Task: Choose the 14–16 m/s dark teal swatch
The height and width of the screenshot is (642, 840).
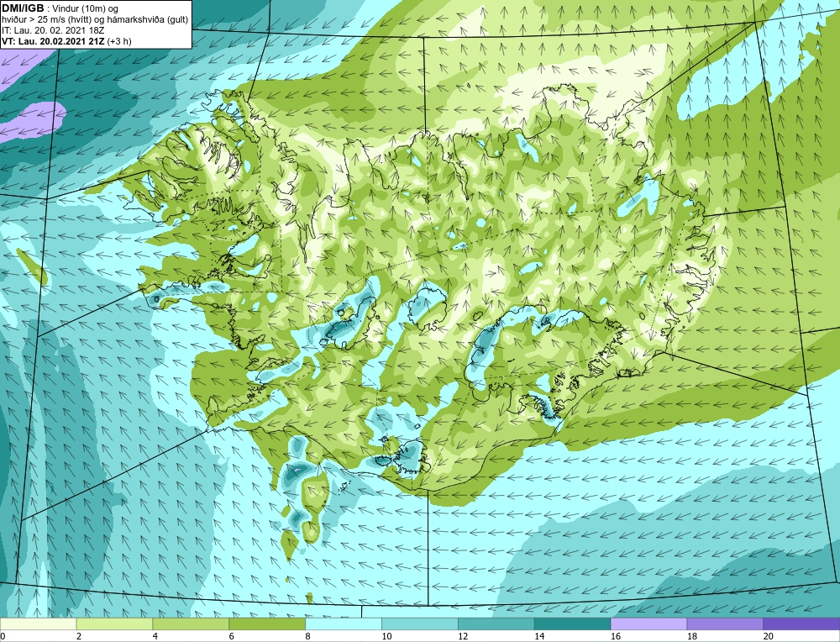Action: point(573,624)
